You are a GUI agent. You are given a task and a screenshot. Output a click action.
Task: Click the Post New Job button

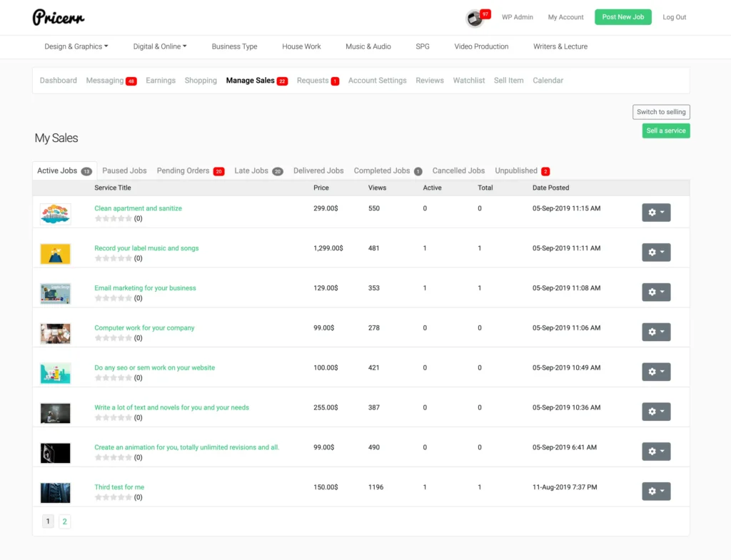tap(622, 17)
